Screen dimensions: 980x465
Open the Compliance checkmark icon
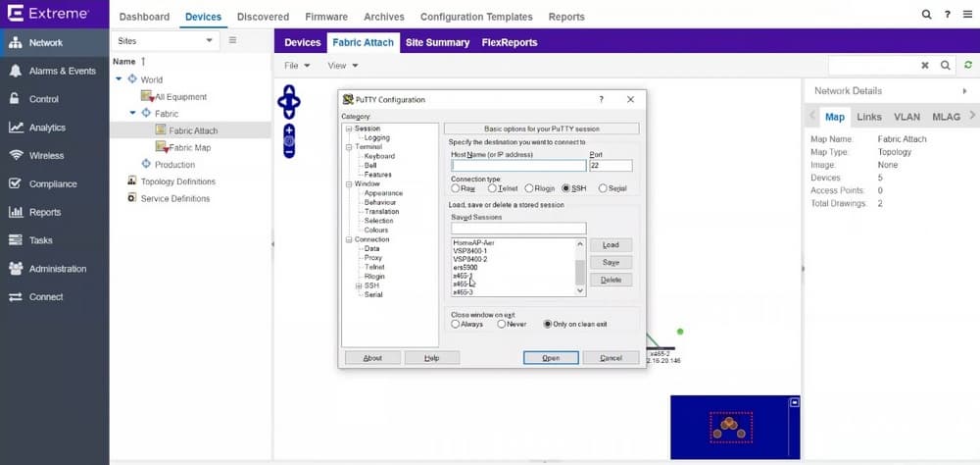(x=16, y=184)
